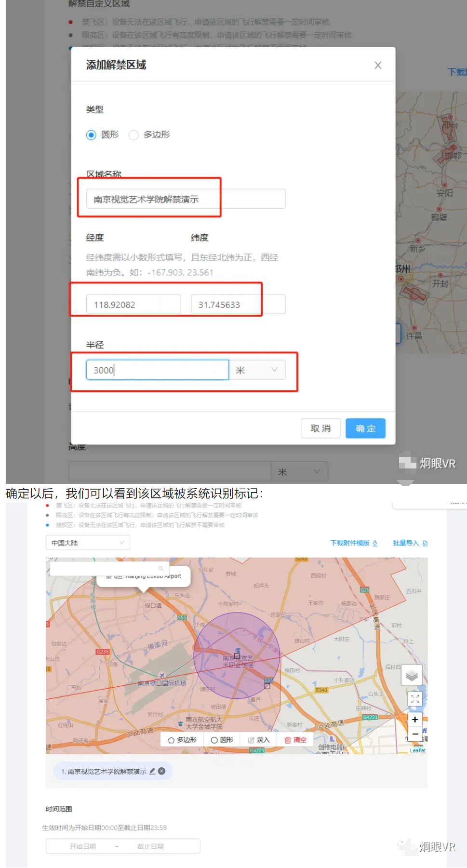Choose the 圆形 drawing tool on map
The height and width of the screenshot is (868, 467).
222,740
